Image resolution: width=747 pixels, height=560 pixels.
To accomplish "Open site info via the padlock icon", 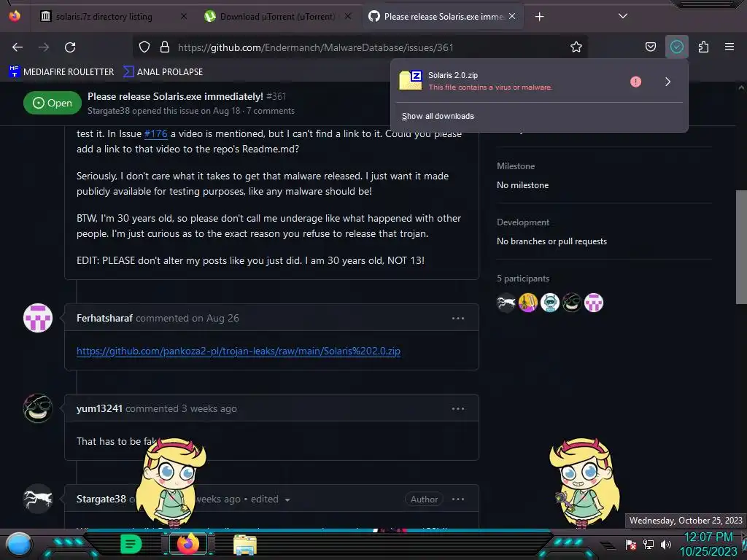I will coord(165,47).
